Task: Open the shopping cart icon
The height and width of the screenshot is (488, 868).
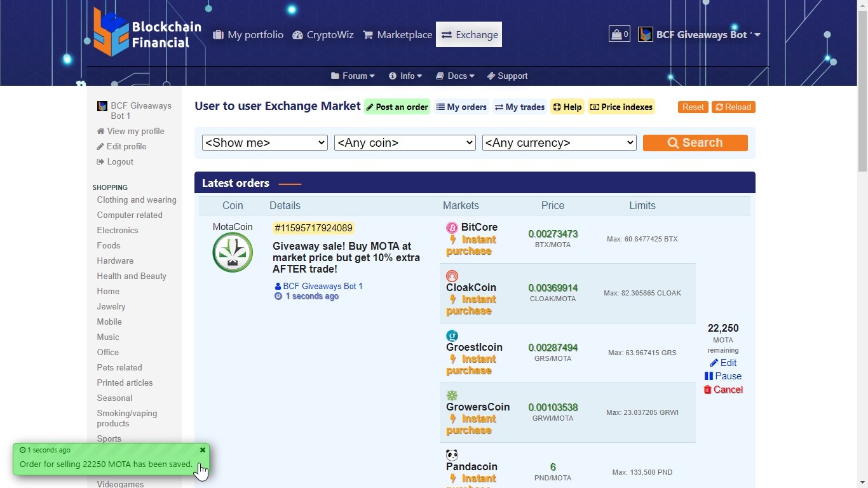Action: [x=619, y=34]
